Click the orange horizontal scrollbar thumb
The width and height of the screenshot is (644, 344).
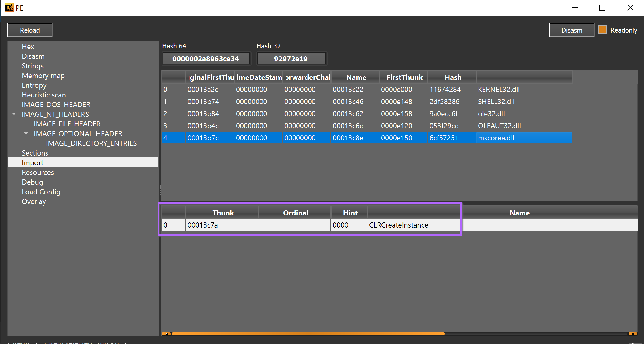(x=308, y=334)
